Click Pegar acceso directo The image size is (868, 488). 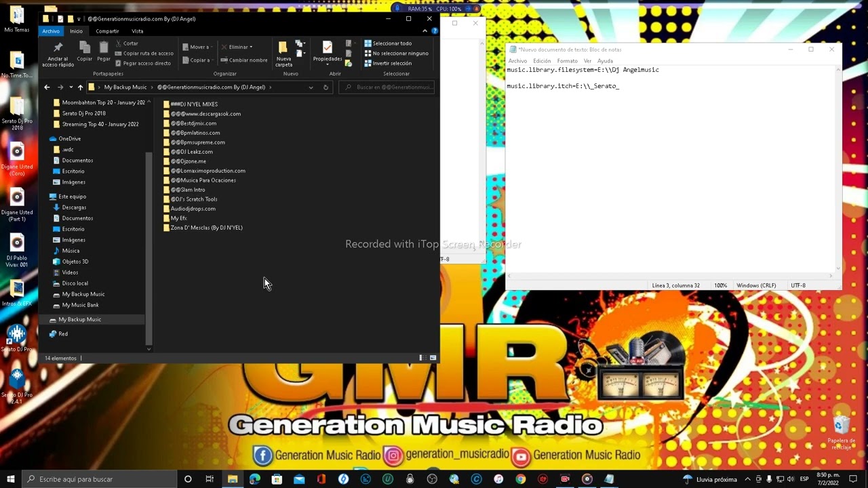142,63
